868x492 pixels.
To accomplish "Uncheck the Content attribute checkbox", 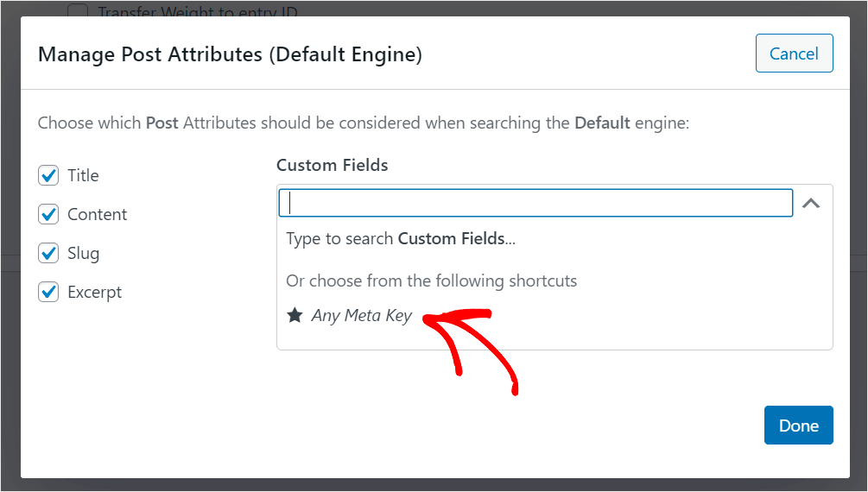I will tap(48, 214).
